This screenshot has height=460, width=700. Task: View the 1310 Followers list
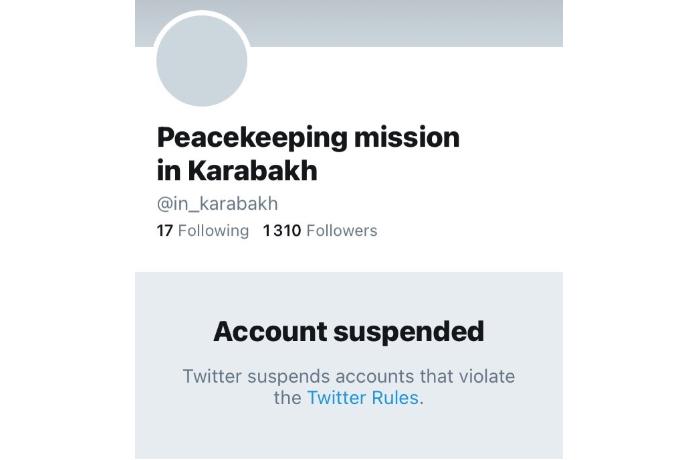pyautogui.click(x=320, y=230)
